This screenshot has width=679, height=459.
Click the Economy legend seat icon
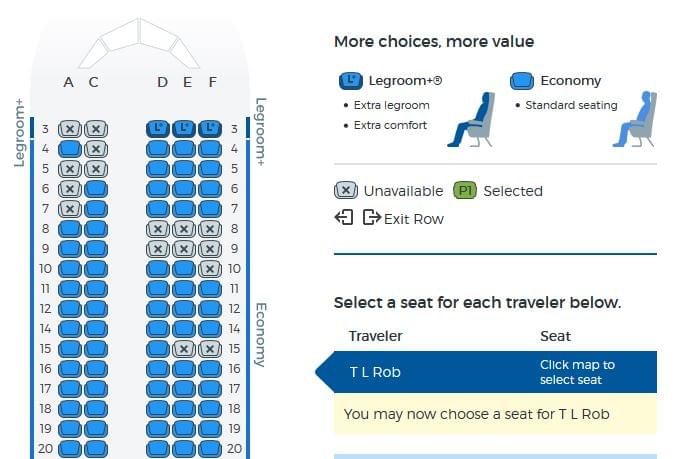(522, 81)
